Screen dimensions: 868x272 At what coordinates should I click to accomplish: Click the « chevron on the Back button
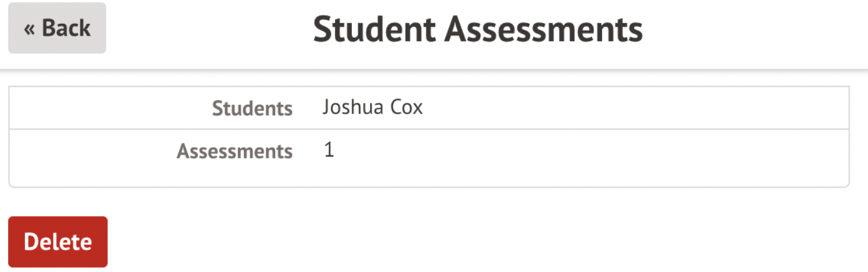pos(29,29)
